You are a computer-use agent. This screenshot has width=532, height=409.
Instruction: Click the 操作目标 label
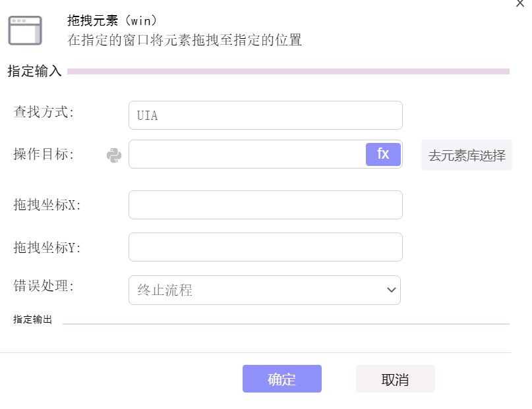44,154
